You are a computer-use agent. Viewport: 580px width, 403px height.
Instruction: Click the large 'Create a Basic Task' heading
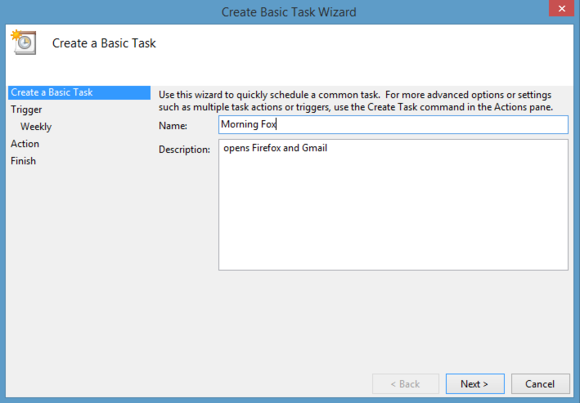click(x=104, y=43)
